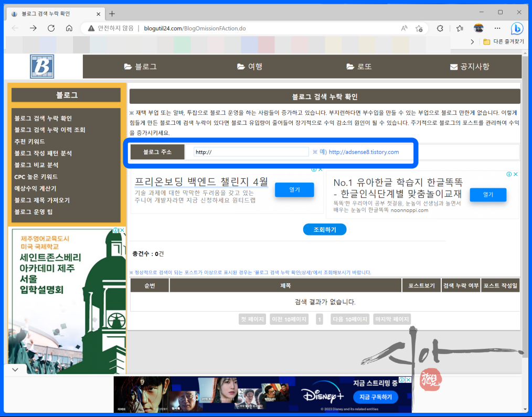This screenshot has width=532, height=417.
Task: Click 열기 on the 한글똑똑 ad
Action: [488, 195]
